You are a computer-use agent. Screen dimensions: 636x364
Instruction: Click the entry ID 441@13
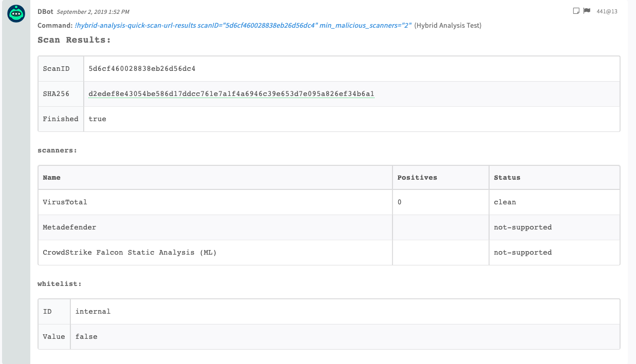(x=607, y=11)
